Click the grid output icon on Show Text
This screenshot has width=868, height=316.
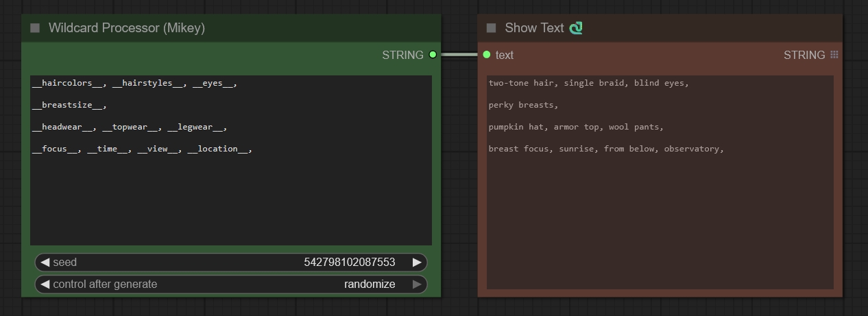(834, 55)
